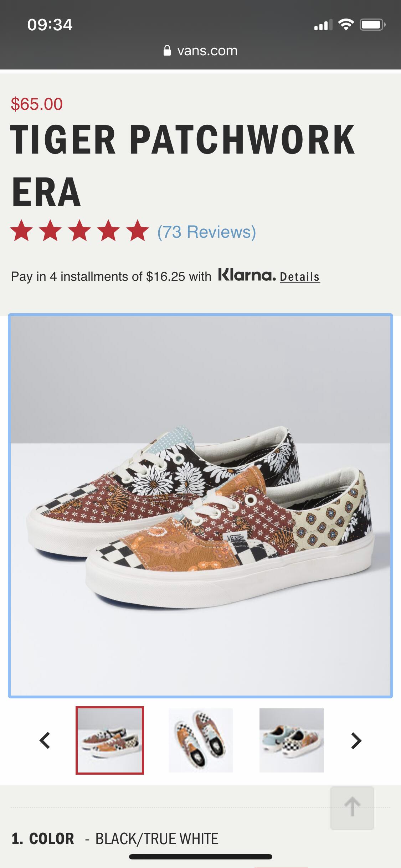Open the 73 Reviews link

[207, 232]
